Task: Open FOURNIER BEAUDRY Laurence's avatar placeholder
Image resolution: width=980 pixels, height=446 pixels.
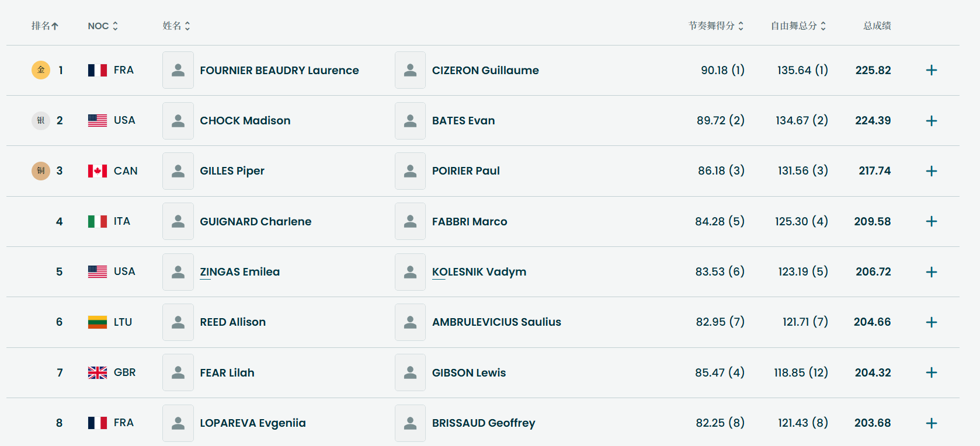Action: (x=178, y=70)
